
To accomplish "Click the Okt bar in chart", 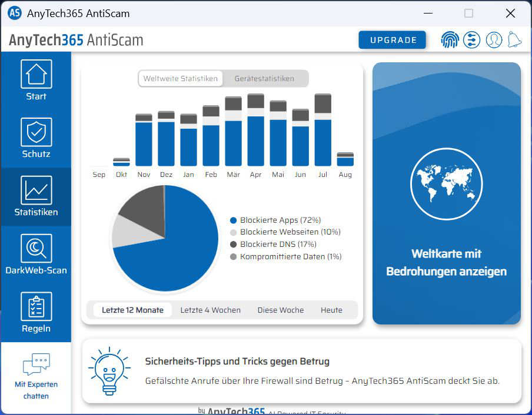I will pos(121,162).
